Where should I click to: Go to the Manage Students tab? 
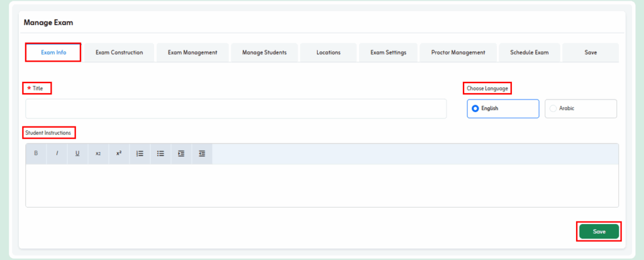coord(265,52)
